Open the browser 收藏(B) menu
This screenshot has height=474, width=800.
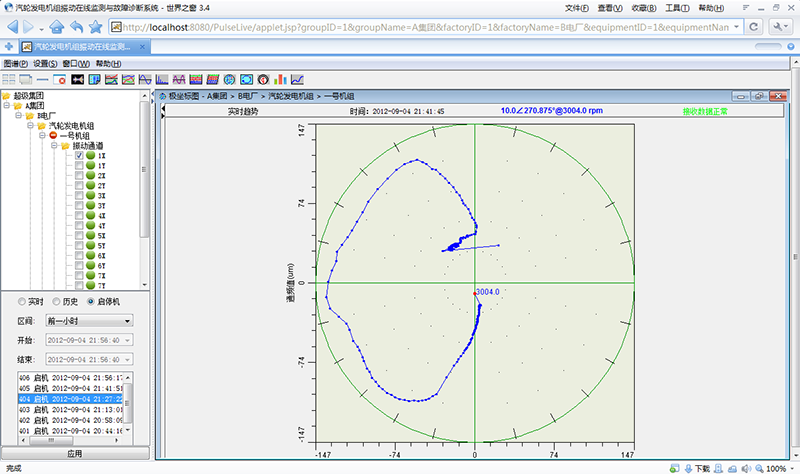pos(644,8)
